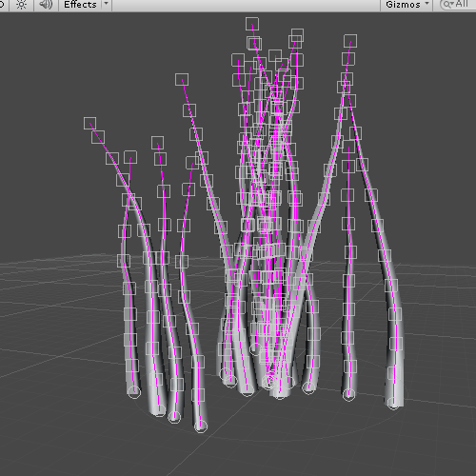The height and width of the screenshot is (476, 476).
Task: Open the Effects dropdown arrow
Action: [107, 4]
